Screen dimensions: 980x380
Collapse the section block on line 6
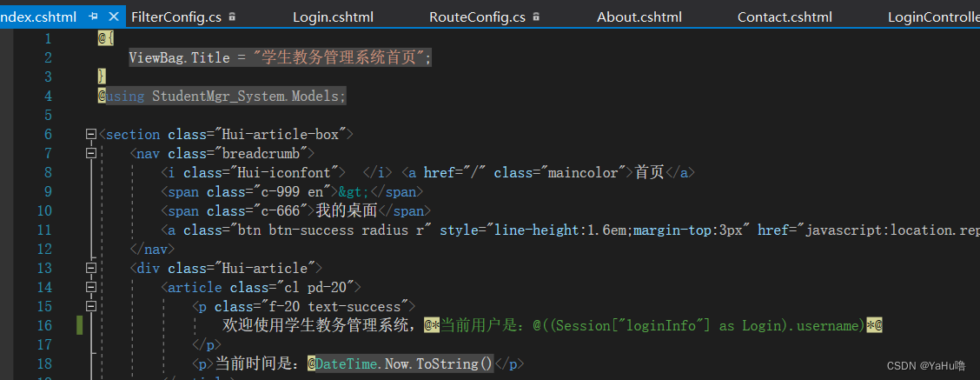[x=91, y=134]
